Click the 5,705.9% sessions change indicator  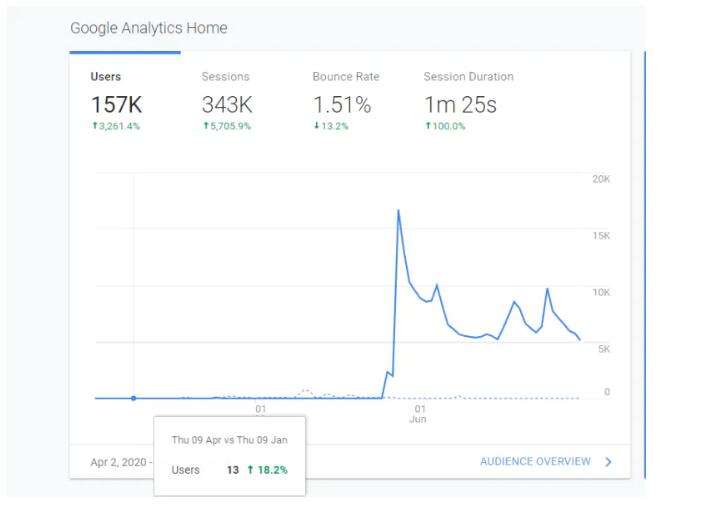tap(227, 126)
